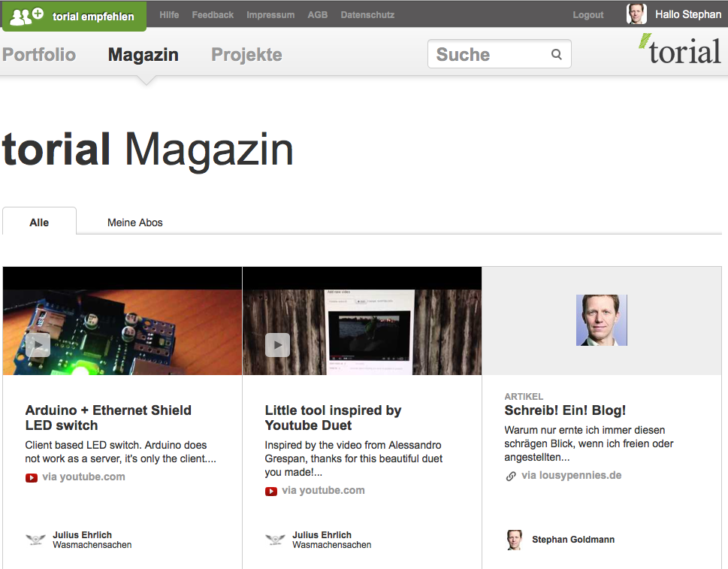728x569 pixels.
Task: Open Arduino + Ethernet Shield LED switch title
Action: 108,418
